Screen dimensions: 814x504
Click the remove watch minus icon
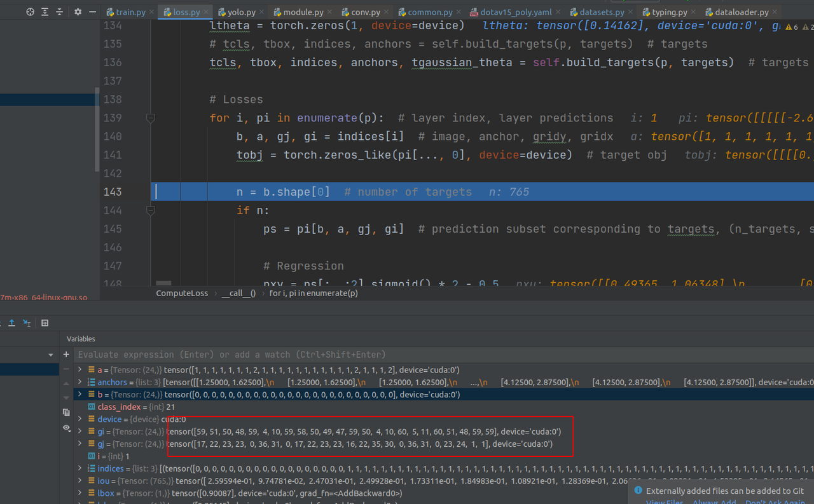[66, 369]
